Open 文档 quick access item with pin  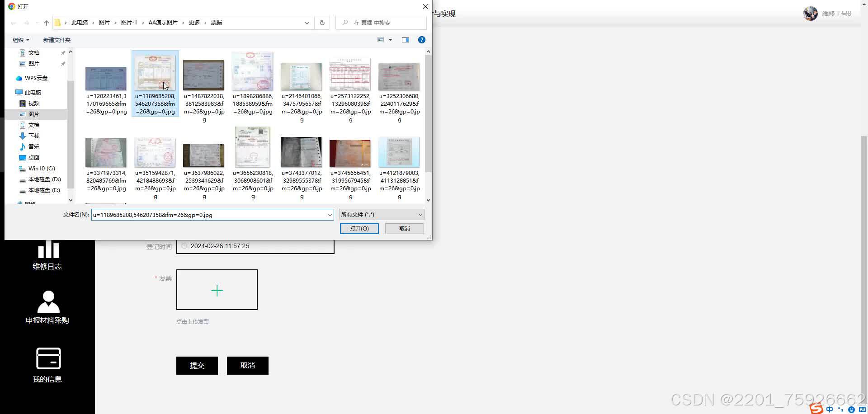coord(34,53)
